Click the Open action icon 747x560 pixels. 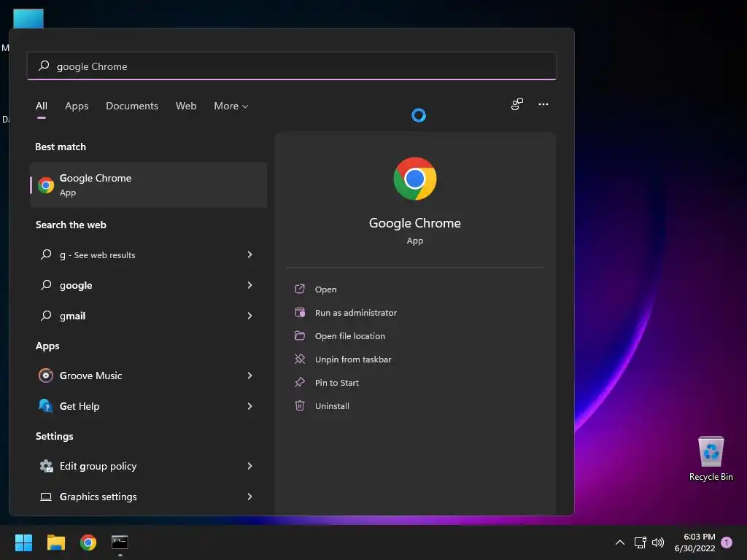pyautogui.click(x=300, y=289)
